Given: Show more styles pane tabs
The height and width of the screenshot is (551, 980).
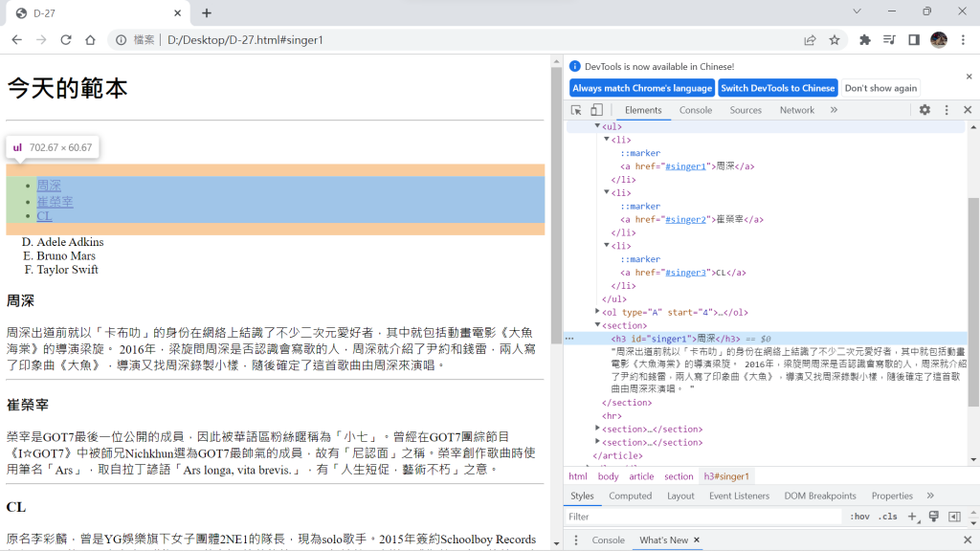Looking at the screenshot, I should pyautogui.click(x=930, y=496).
